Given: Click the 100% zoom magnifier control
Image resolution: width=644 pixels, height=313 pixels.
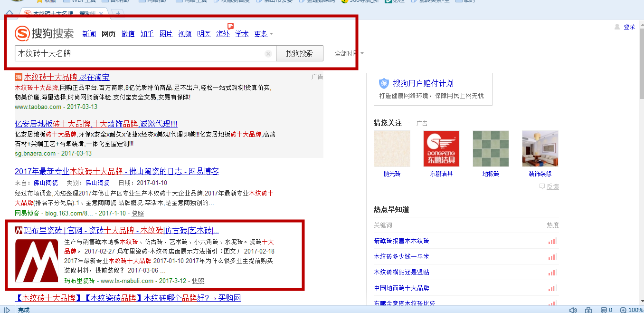Looking at the screenshot, I should (x=632, y=310).
